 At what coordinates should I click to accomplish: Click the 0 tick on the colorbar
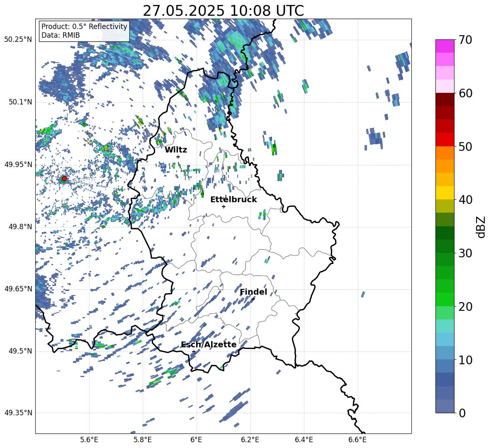point(462,413)
